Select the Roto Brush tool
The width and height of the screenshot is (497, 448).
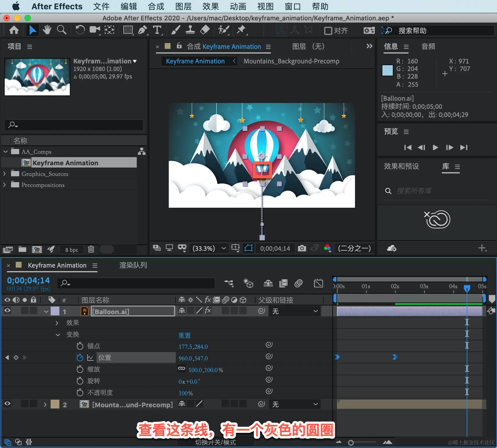pyautogui.click(x=223, y=30)
